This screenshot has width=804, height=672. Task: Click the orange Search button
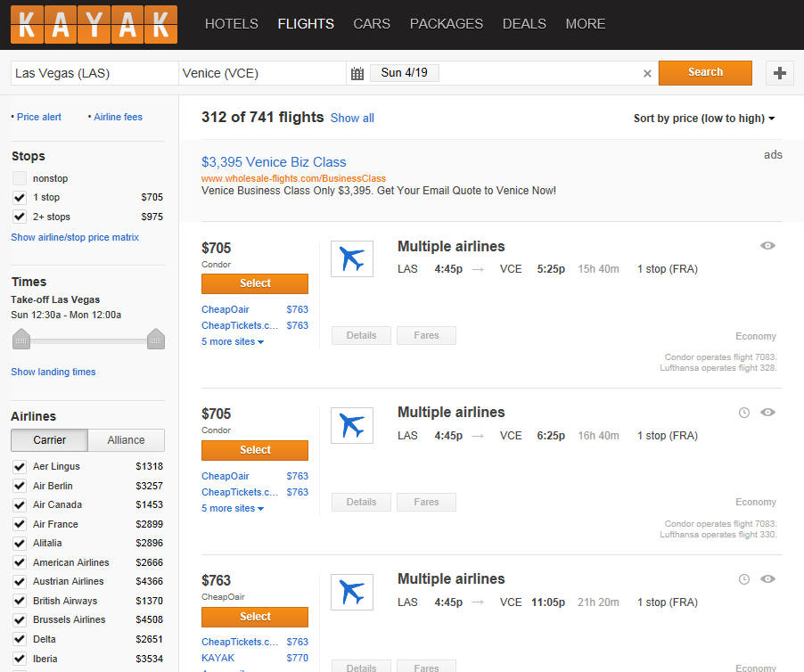[x=705, y=73]
